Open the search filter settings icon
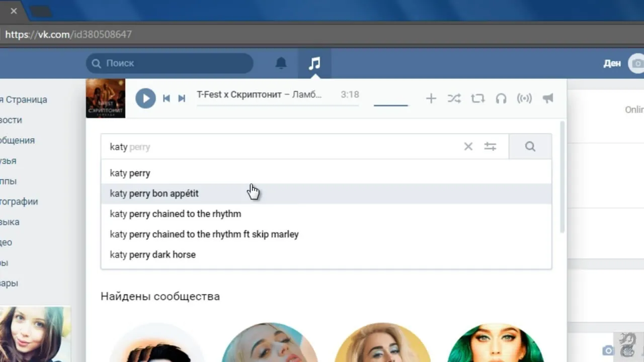 [490, 147]
